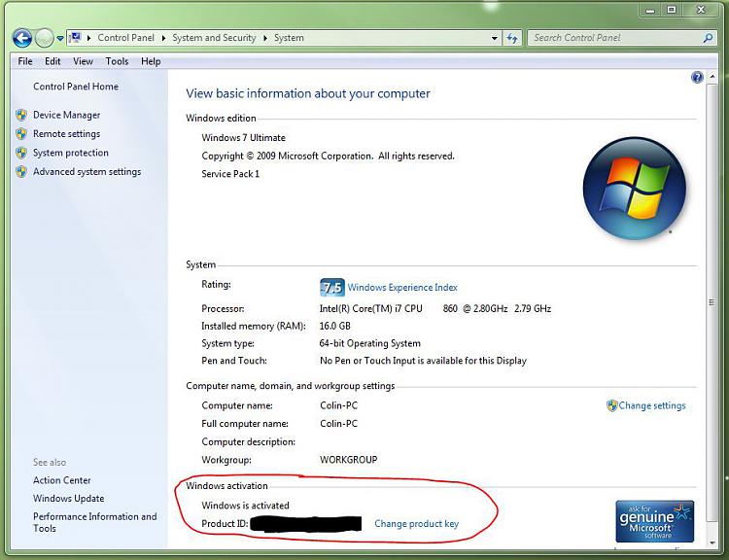Click the Intel Core i7 processor value
Image resolution: width=729 pixels, height=560 pixels.
point(435,308)
